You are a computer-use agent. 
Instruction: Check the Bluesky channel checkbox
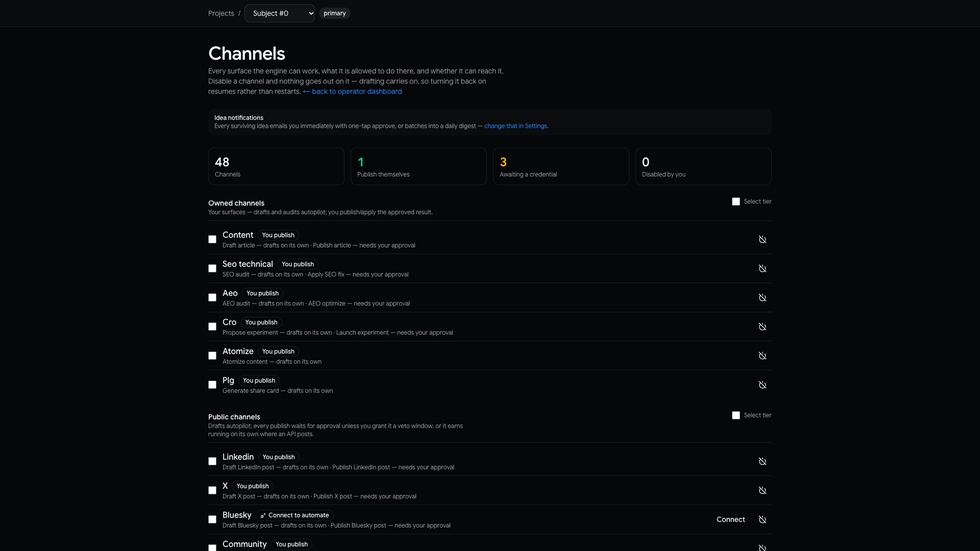(x=212, y=519)
